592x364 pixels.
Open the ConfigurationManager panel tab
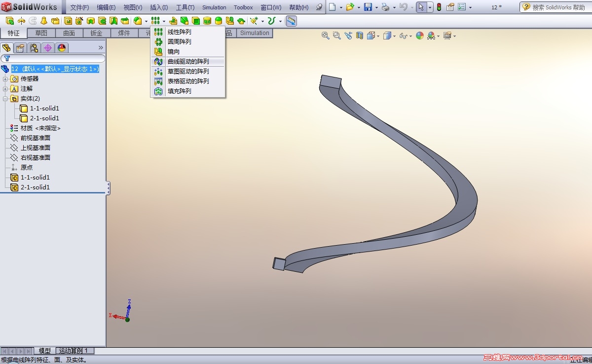tap(34, 48)
